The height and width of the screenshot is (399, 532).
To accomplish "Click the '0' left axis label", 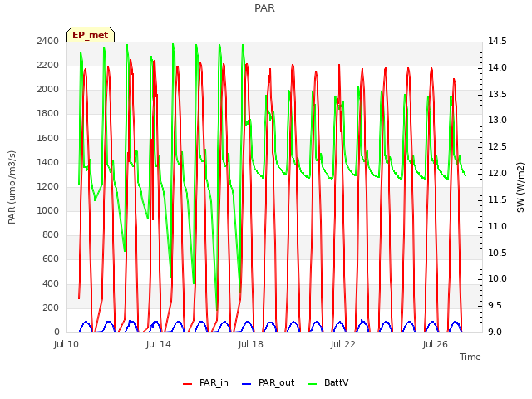I will tap(57, 332).
